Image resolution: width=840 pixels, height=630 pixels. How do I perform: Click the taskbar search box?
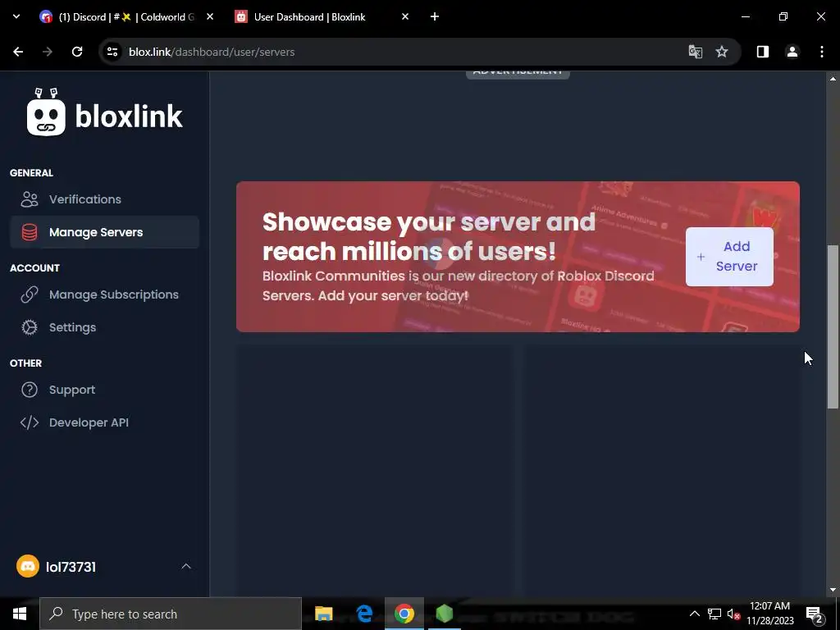click(x=171, y=614)
